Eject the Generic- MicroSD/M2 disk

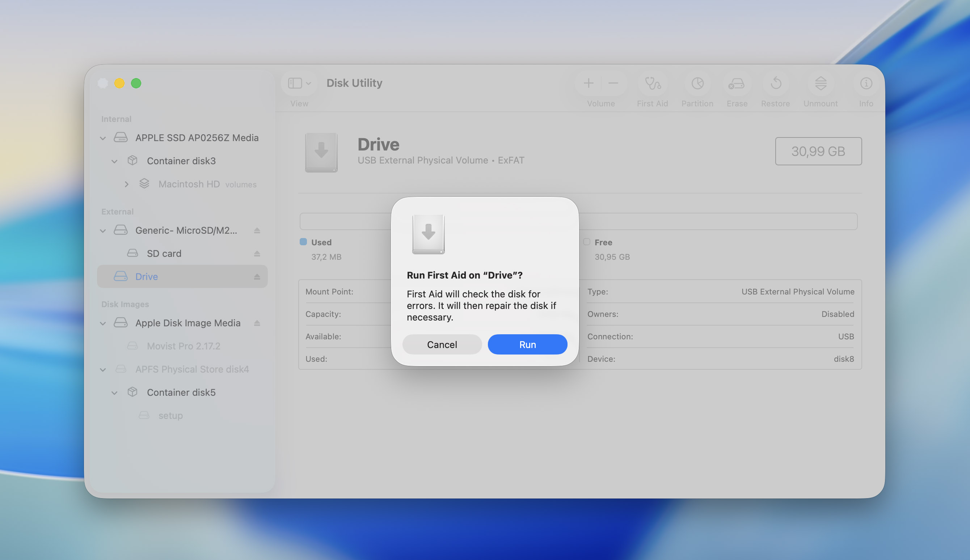coord(257,230)
